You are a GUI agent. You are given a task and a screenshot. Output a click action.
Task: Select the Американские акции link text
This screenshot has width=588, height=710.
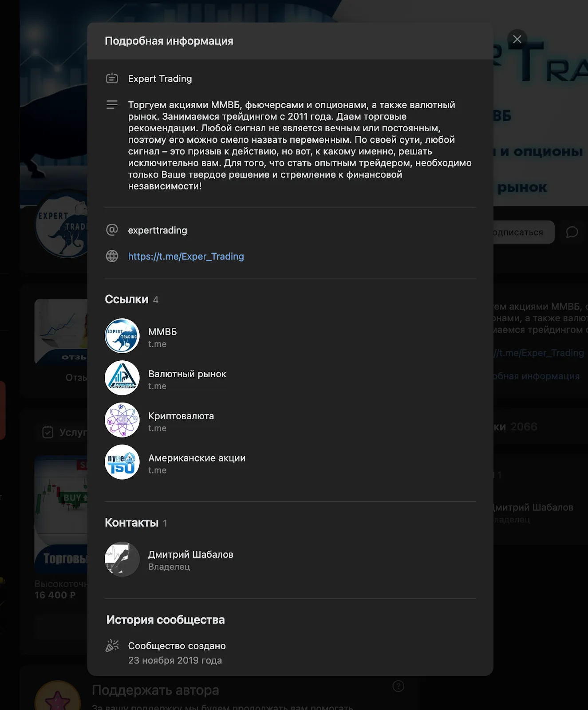[197, 458]
